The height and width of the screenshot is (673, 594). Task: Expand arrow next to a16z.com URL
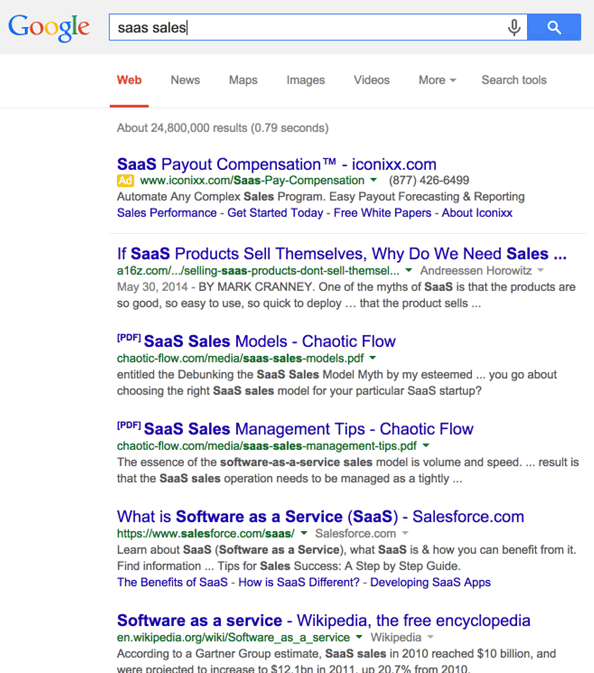tap(409, 270)
